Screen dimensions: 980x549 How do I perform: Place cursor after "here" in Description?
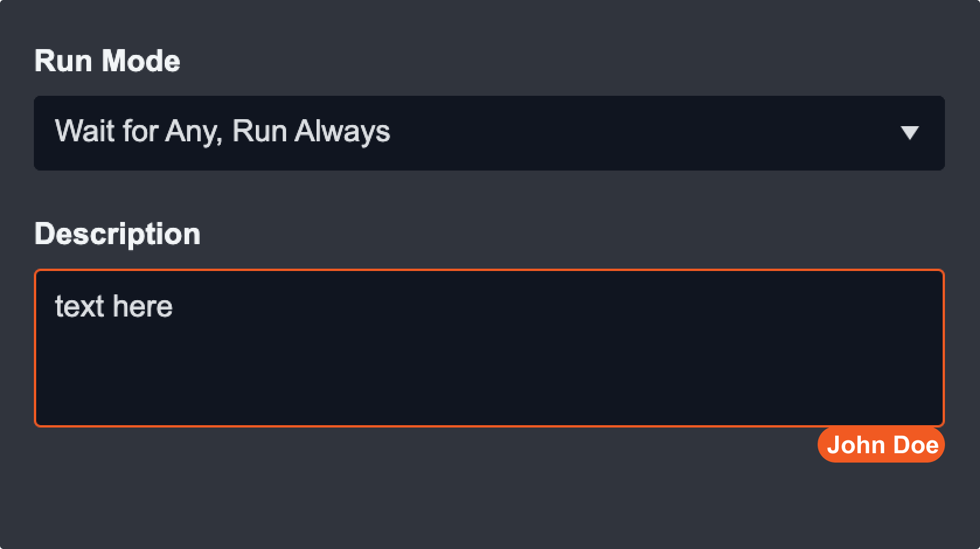point(173,307)
